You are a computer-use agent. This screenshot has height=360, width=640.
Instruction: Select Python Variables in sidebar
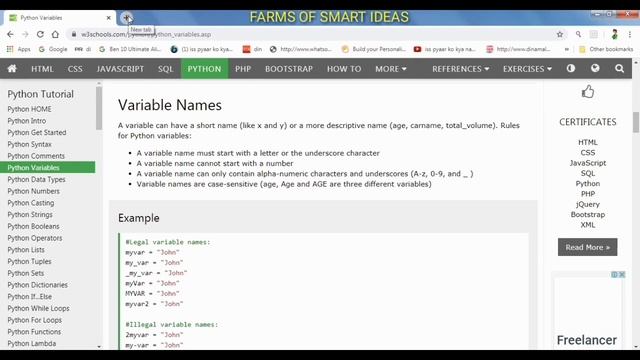coord(47,167)
